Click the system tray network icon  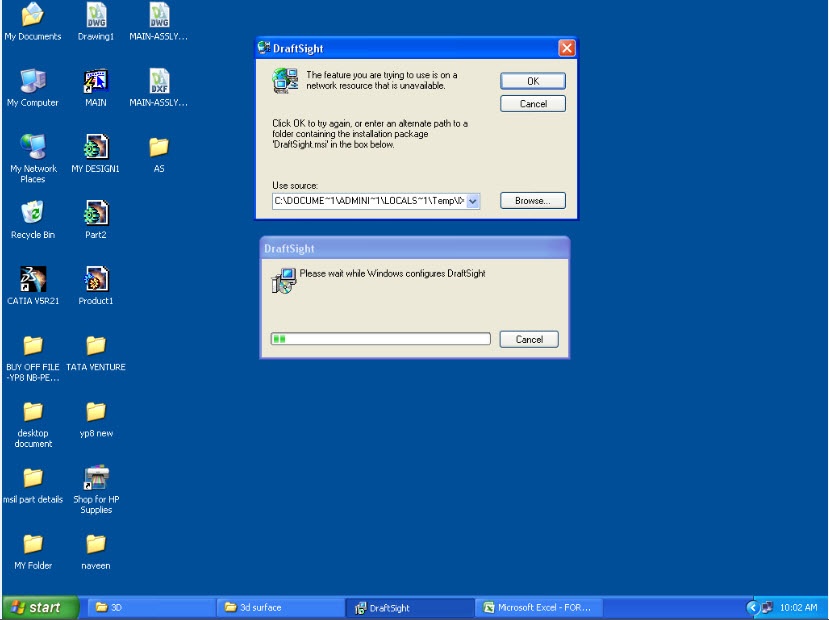pos(767,608)
